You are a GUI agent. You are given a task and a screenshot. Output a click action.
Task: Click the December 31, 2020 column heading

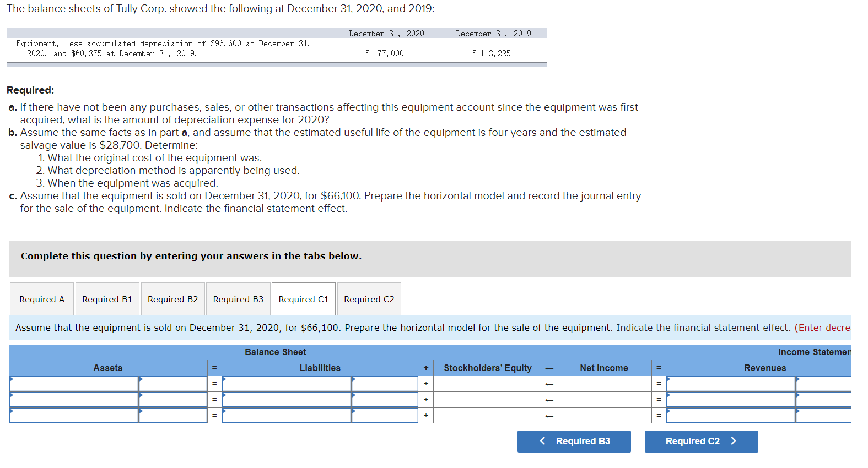[x=386, y=34]
